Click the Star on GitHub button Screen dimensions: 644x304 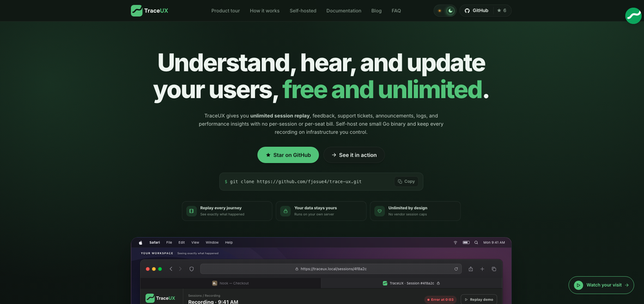(288, 155)
